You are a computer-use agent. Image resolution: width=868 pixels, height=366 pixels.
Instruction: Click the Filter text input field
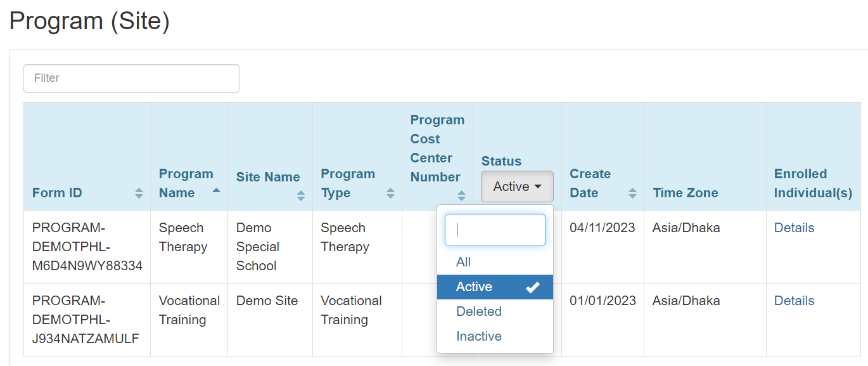(131, 78)
